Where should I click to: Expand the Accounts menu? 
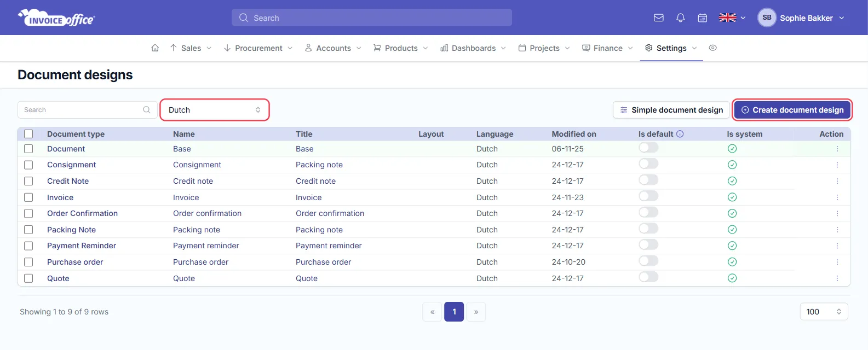tap(333, 48)
